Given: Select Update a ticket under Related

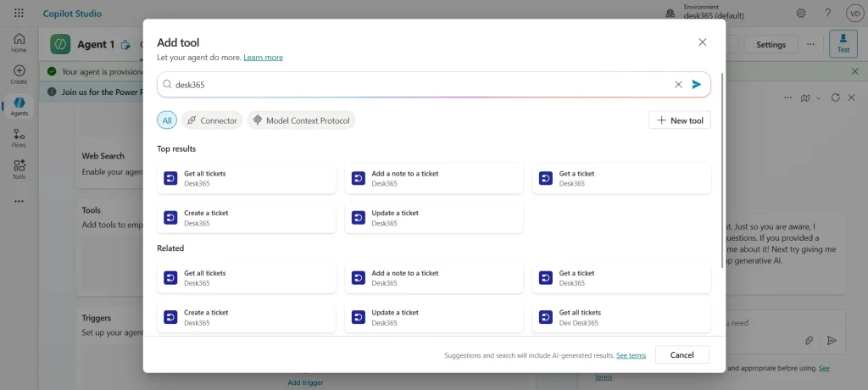Looking at the screenshot, I should 433,317.
